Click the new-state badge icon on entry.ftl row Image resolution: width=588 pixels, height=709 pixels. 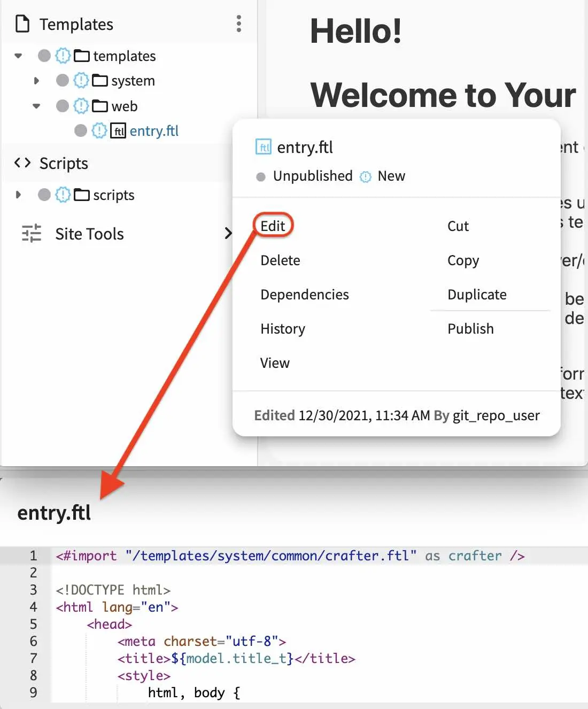pos(99,130)
